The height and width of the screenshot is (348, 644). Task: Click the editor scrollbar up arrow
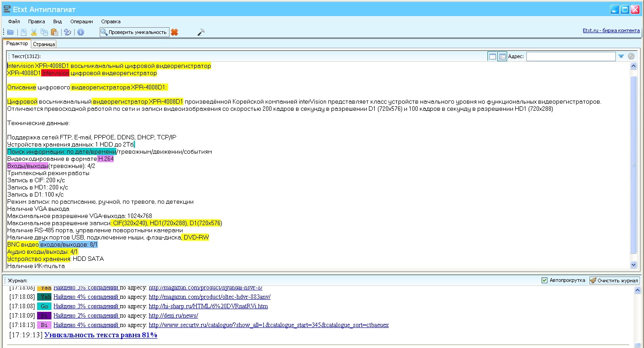coord(633,66)
